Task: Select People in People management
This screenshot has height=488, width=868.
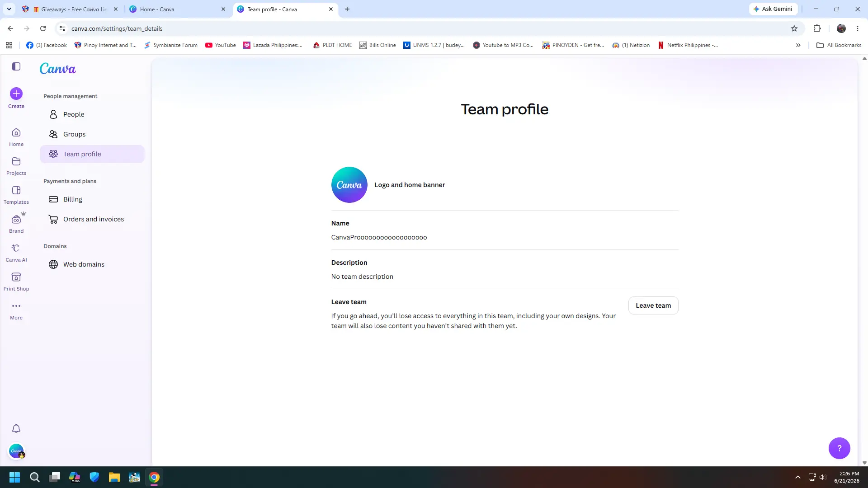Action: (92, 114)
